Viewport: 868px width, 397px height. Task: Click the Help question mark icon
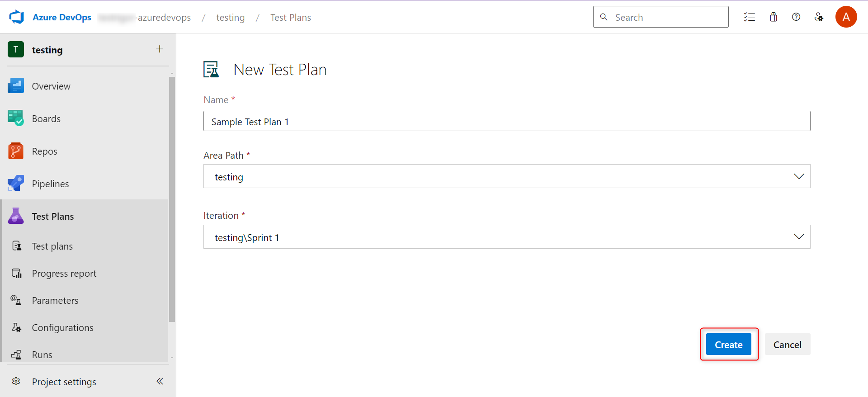coord(796,17)
